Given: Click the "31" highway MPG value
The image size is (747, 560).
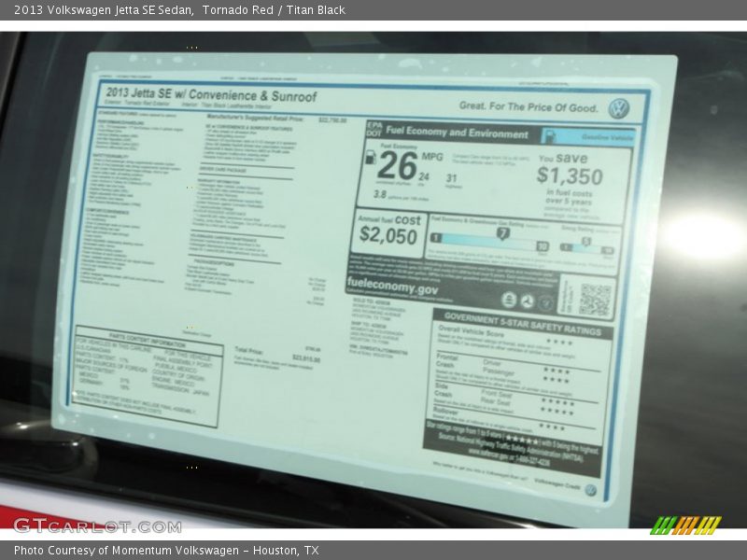Looking at the screenshot, I should 451,178.
